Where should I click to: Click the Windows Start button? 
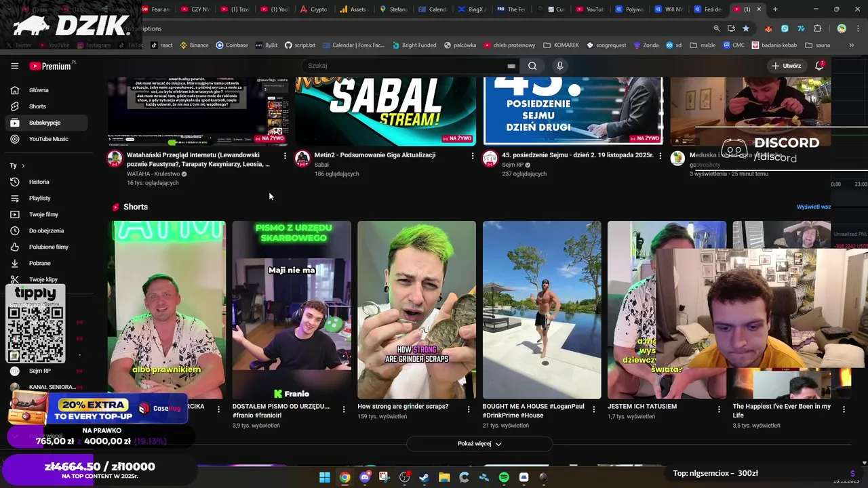pyautogui.click(x=325, y=477)
